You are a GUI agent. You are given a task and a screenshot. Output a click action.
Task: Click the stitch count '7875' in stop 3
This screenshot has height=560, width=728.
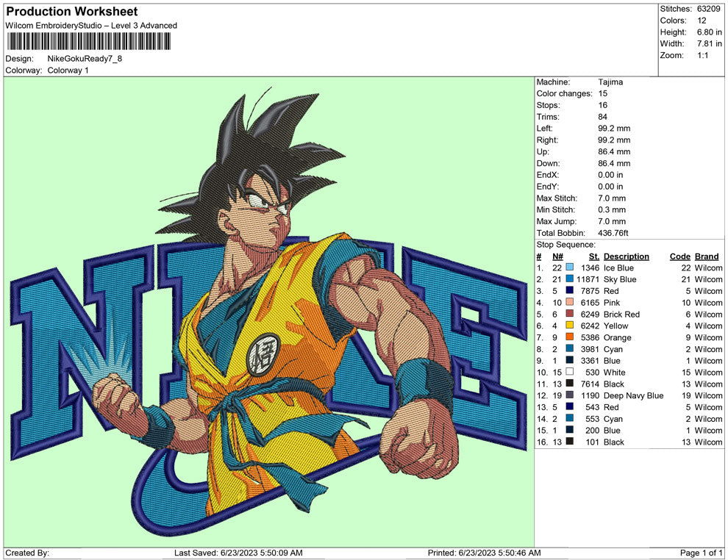(x=590, y=291)
